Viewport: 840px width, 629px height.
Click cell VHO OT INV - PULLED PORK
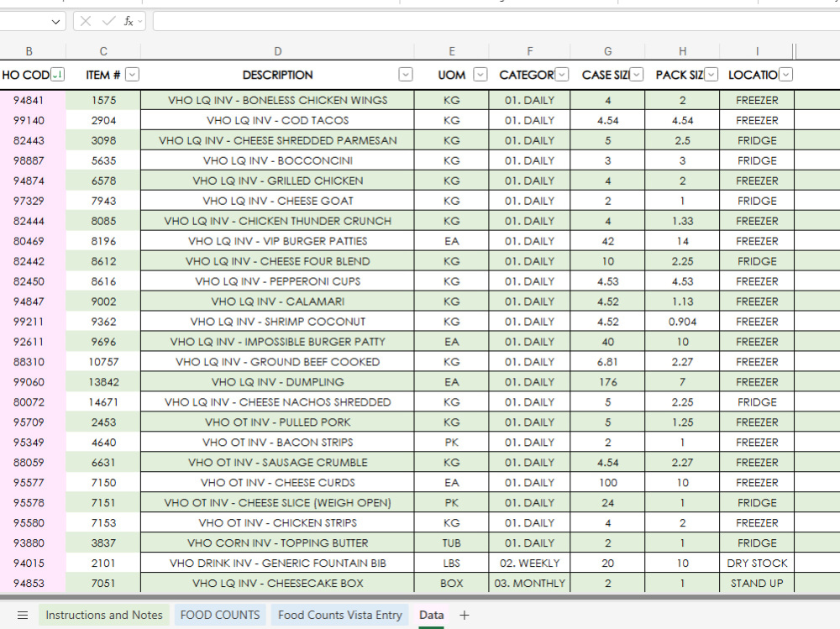coord(277,422)
